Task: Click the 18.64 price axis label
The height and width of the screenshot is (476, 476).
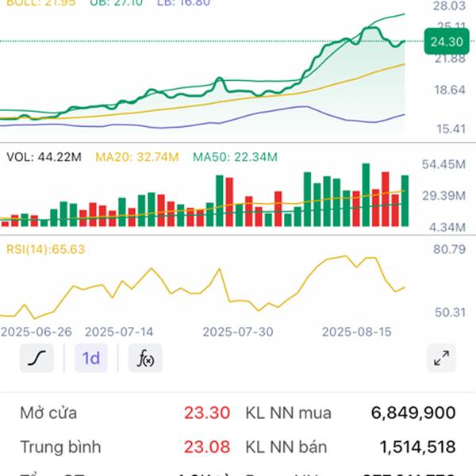Action: coord(450,90)
